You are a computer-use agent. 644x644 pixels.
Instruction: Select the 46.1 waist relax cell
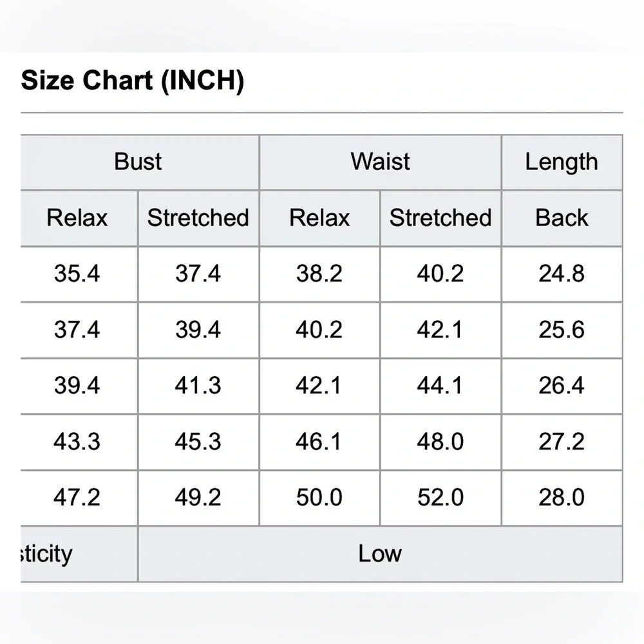point(319,442)
